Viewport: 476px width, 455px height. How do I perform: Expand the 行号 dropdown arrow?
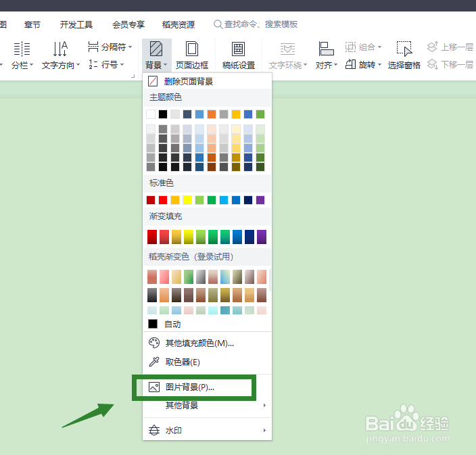122,65
